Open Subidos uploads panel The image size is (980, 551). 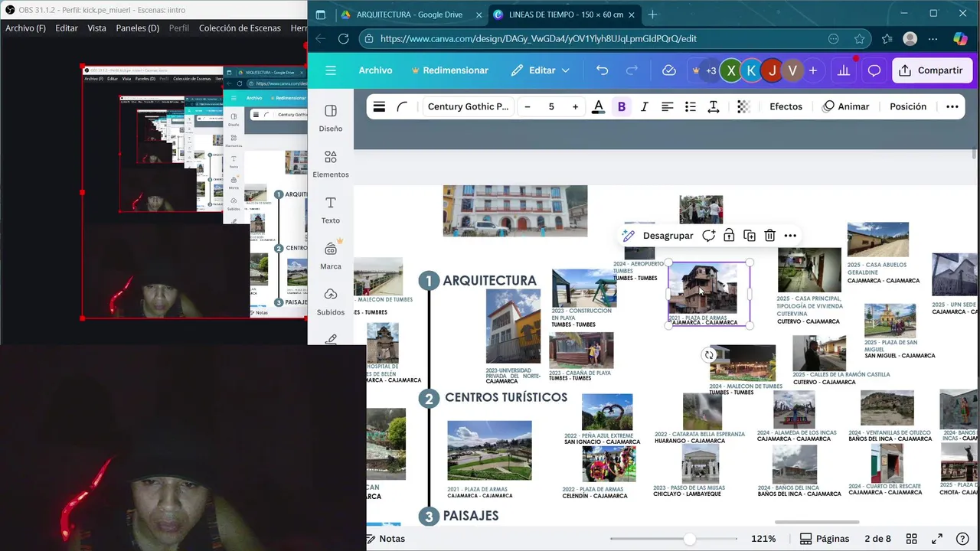331,302
